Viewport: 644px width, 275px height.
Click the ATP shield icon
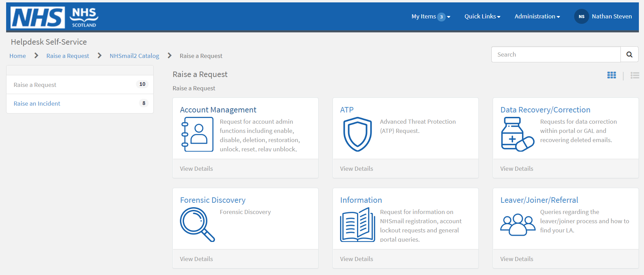click(x=357, y=134)
